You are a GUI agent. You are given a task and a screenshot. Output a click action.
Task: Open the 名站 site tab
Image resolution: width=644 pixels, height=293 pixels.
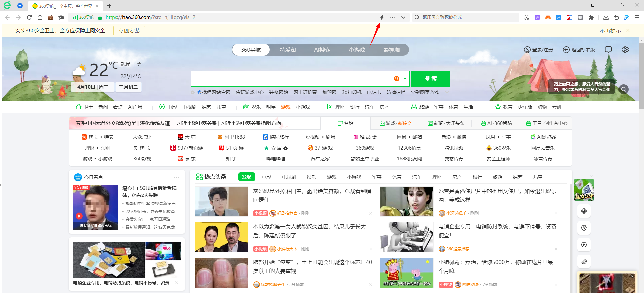tap(345, 123)
